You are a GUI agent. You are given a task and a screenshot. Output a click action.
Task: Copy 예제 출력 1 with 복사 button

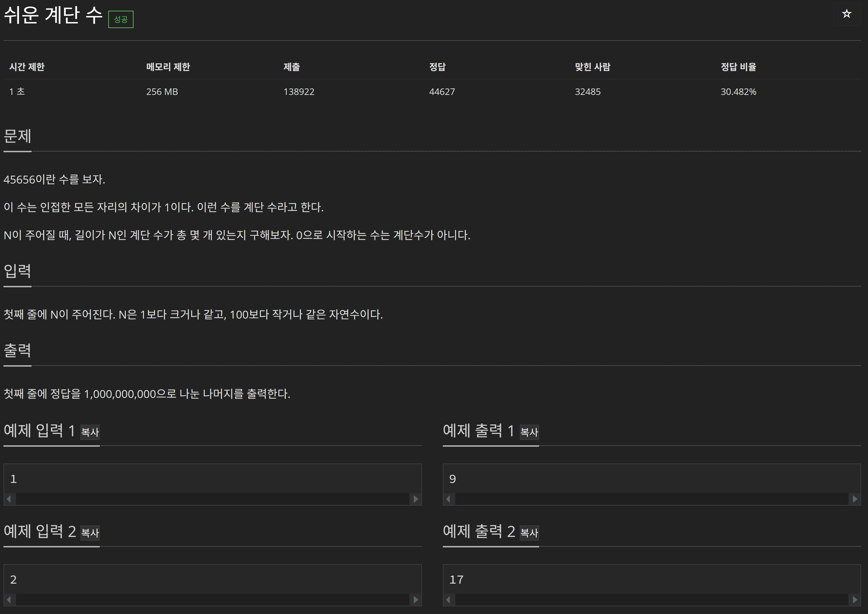[x=529, y=432]
